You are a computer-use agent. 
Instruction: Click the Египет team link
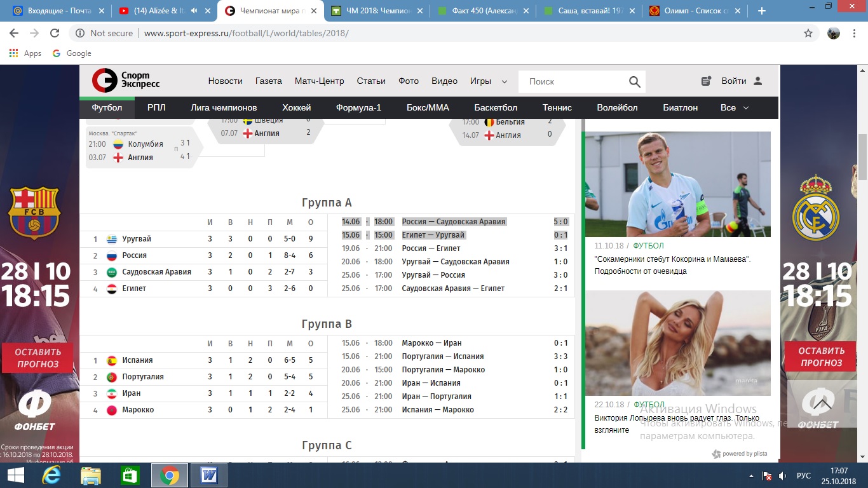pos(134,288)
